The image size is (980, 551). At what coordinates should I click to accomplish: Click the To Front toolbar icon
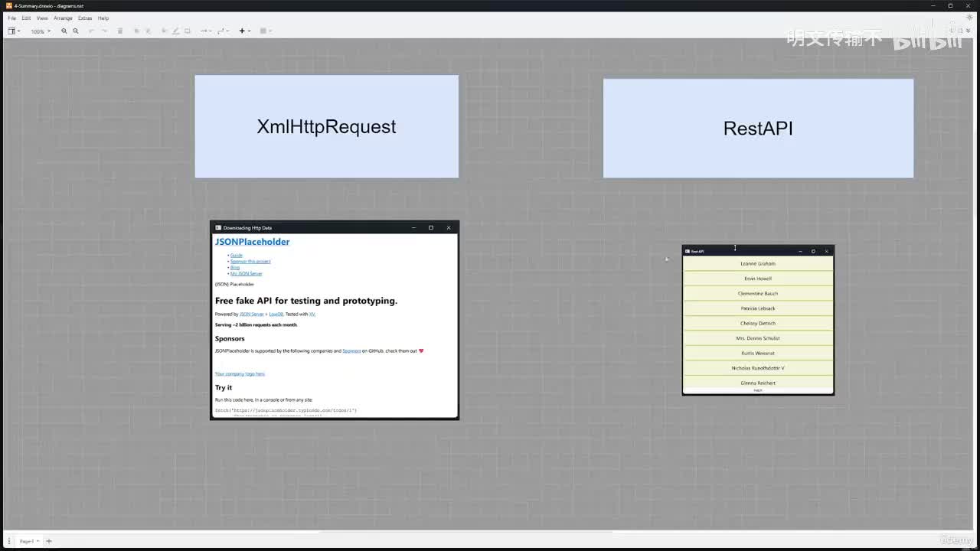coord(137,31)
